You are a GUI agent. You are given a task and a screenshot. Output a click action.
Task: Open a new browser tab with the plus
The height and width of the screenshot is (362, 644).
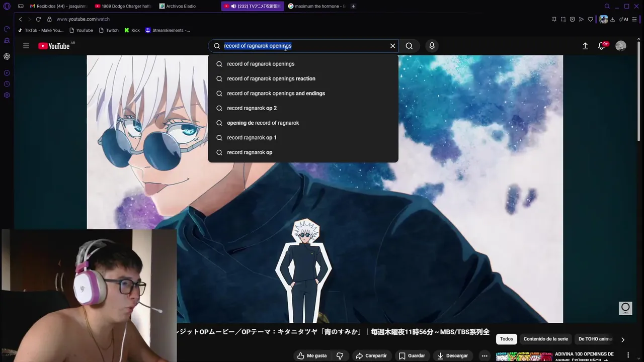pos(353,6)
